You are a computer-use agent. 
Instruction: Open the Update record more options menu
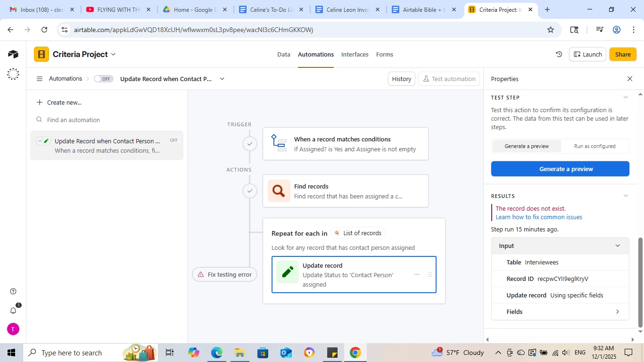tap(417, 274)
